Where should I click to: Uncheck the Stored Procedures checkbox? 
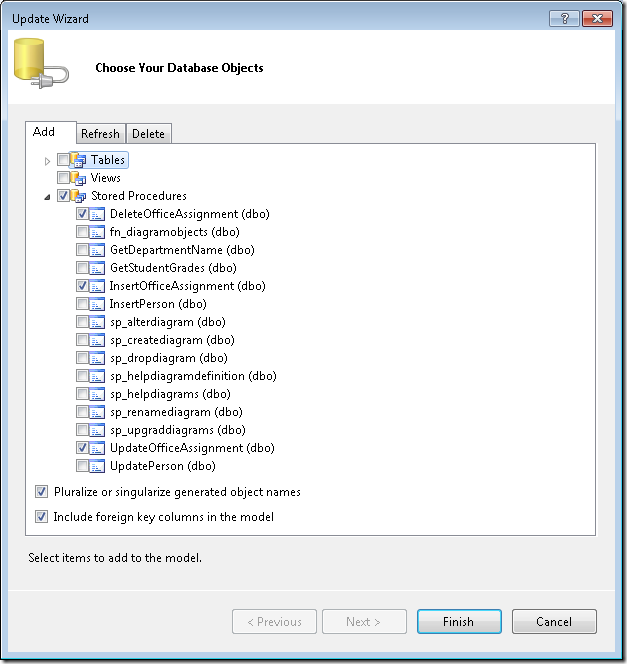[x=63, y=196]
